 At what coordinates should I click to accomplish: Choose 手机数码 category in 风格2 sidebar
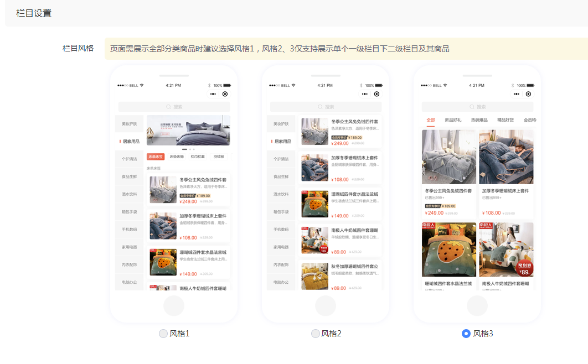(281, 229)
